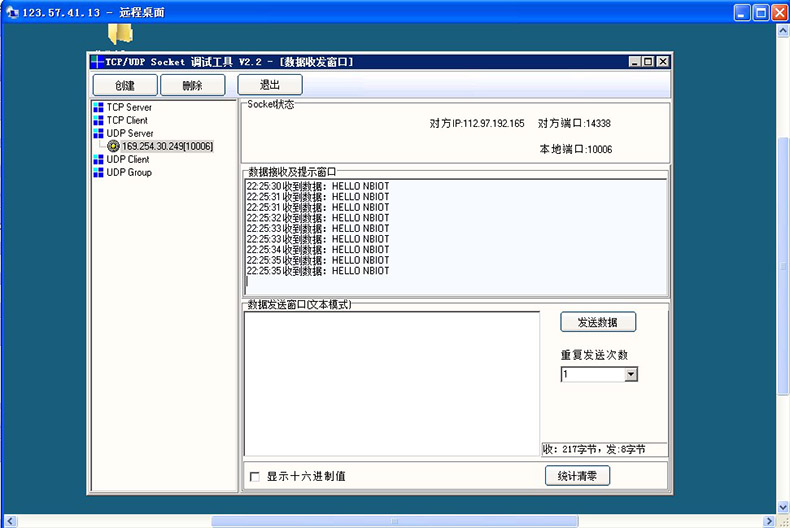
Task: Click the repeat count value field
Action: pyautogui.click(x=593, y=374)
